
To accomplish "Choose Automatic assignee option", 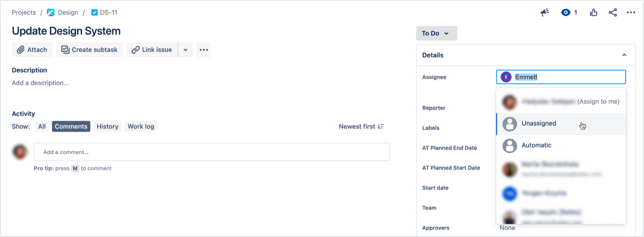I will [536, 146].
